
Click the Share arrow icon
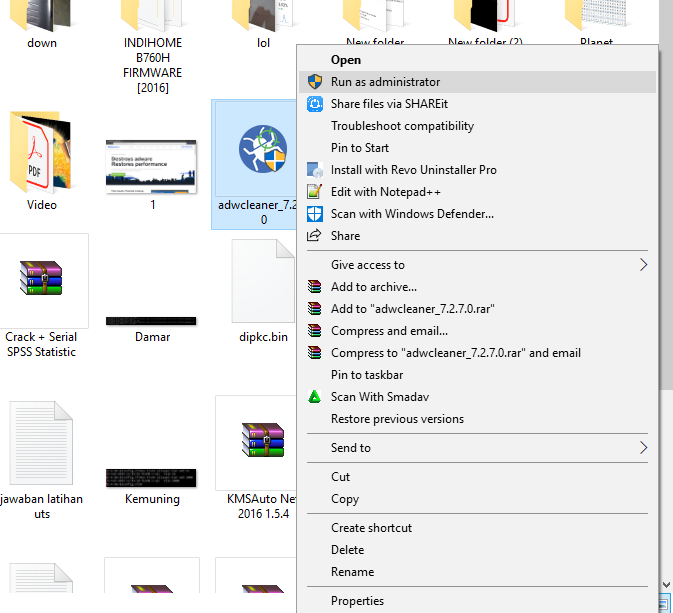coord(314,235)
